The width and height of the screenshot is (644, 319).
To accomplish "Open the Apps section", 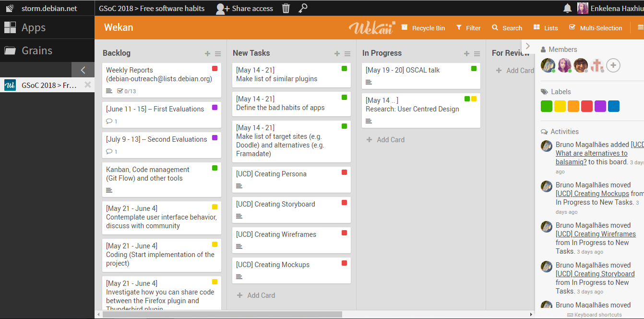I will pos(47,27).
